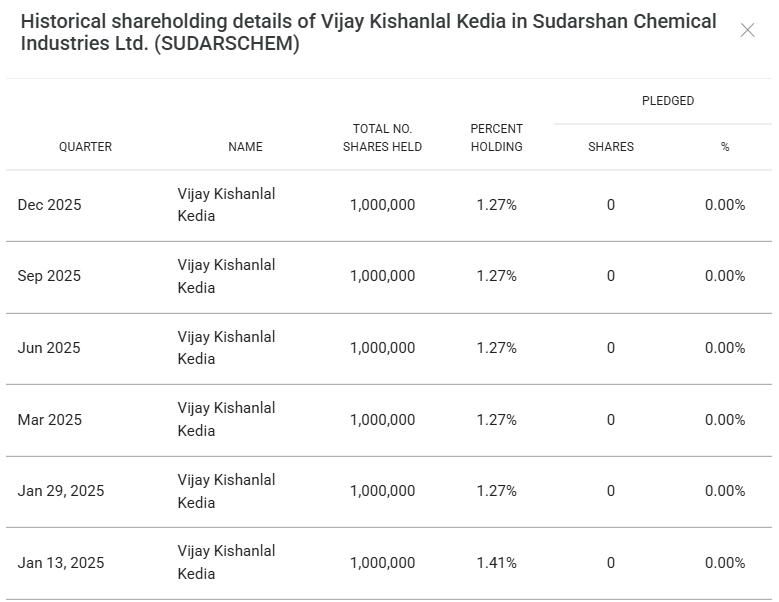Click the NAME column header
779x602 pixels.
pos(245,147)
